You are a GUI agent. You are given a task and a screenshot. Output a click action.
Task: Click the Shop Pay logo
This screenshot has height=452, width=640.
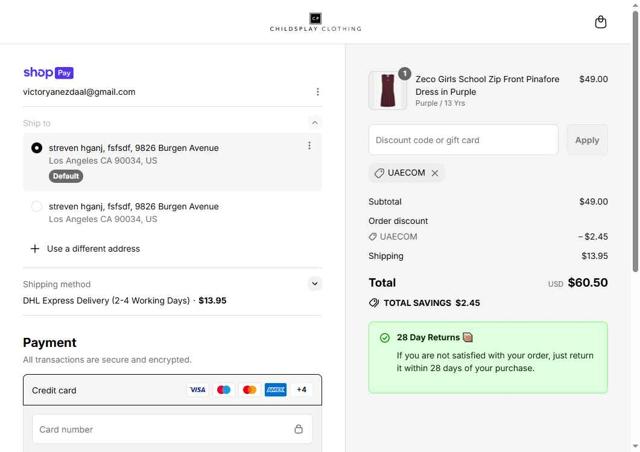point(48,73)
